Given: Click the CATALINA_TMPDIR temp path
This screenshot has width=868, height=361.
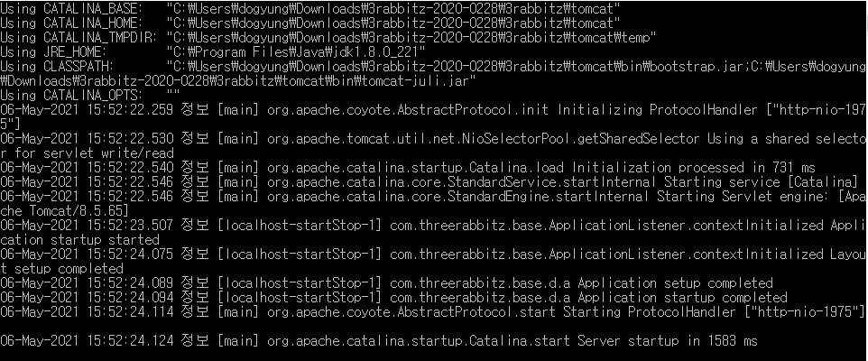Looking at the screenshot, I should pyautogui.click(x=411, y=38).
